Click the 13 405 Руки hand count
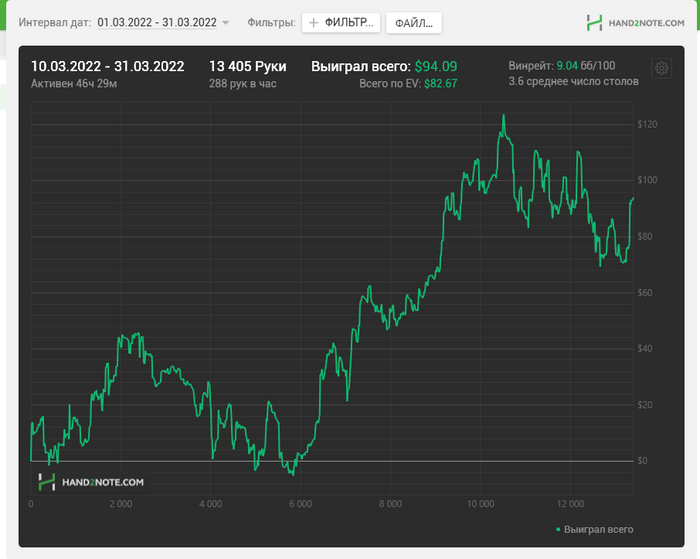Image resolution: width=700 pixels, height=559 pixels. 248,67
